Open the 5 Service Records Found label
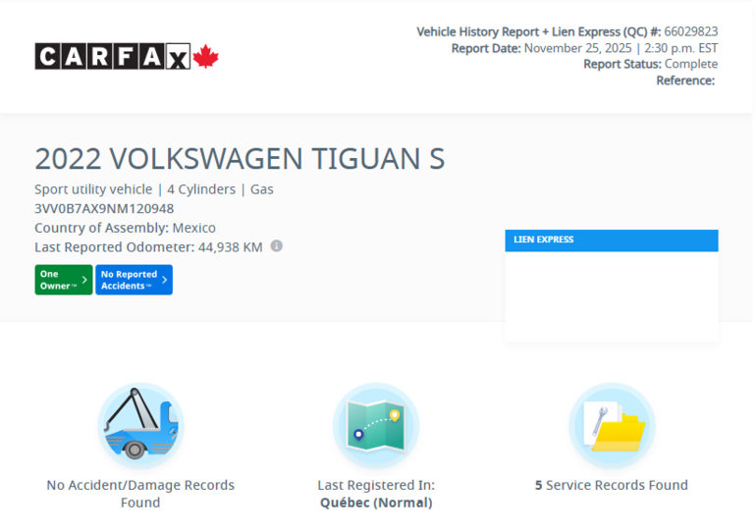 pos(611,485)
